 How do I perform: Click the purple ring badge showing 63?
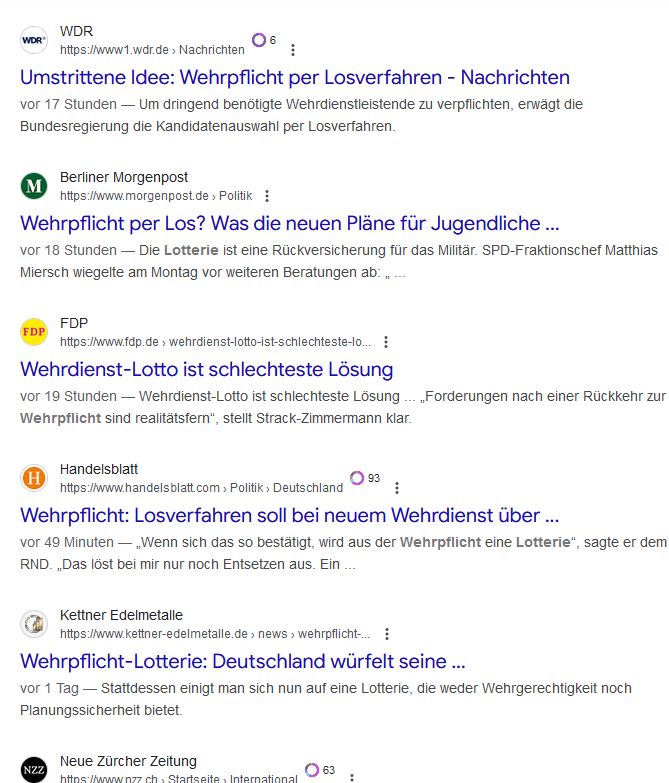[312, 770]
